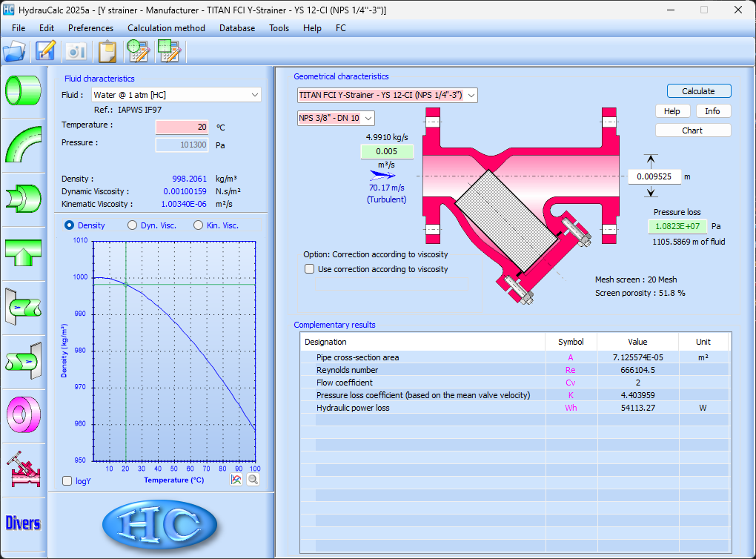
Task: Open the Fluid dropdown showing Water
Action: click(x=176, y=95)
